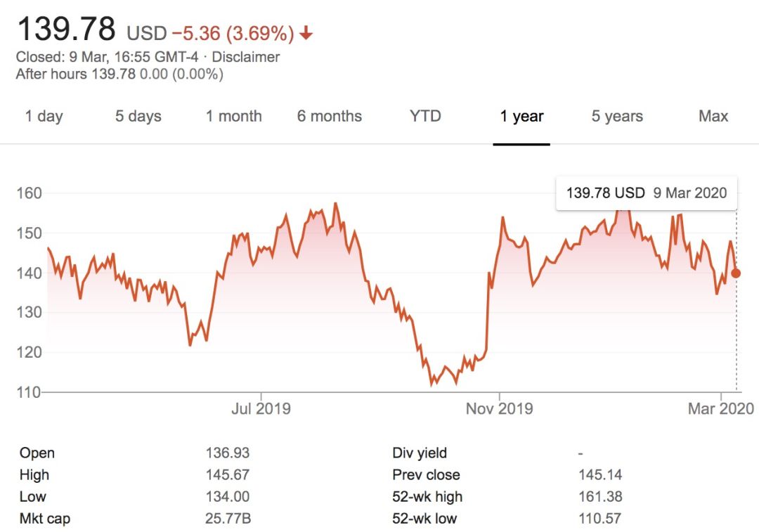Click the Nov 2019 axis label
Image resolution: width=759 pixels, height=532 pixels.
tap(499, 408)
